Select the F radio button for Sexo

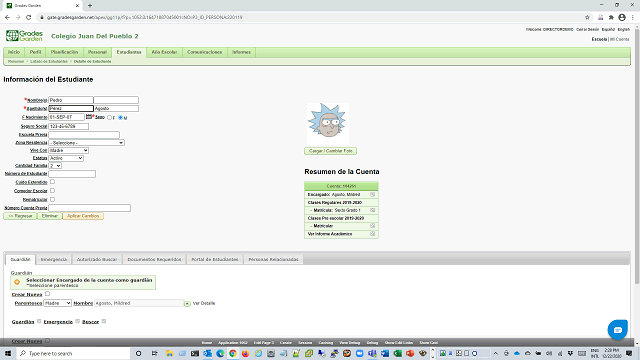pos(109,118)
